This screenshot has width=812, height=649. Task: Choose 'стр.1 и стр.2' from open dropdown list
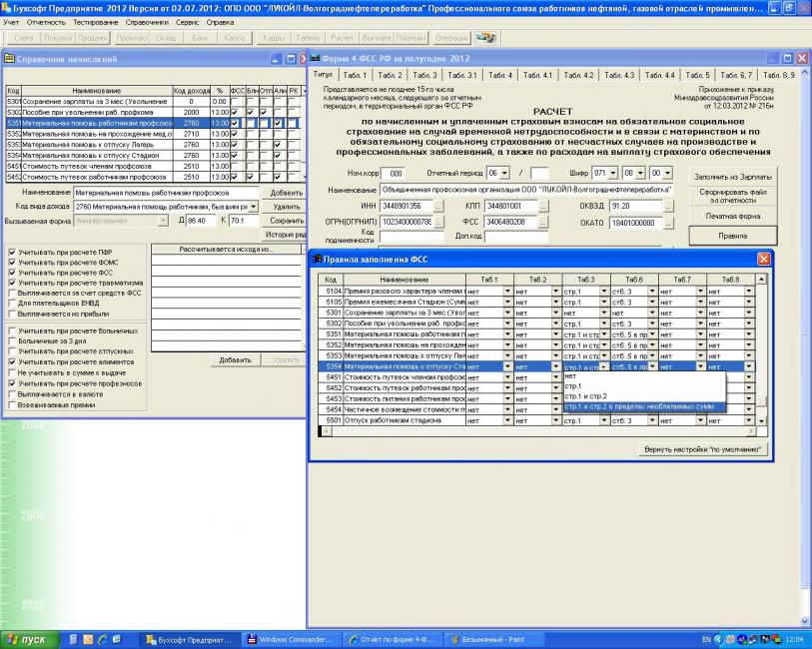pyautogui.click(x=584, y=396)
